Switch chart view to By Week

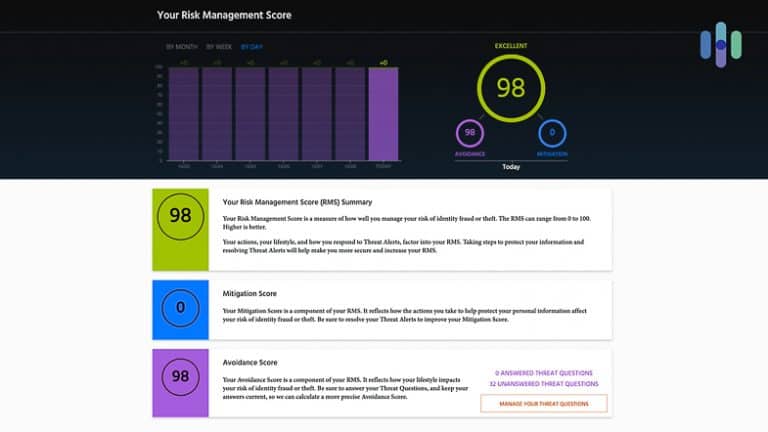pyautogui.click(x=218, y=46)
